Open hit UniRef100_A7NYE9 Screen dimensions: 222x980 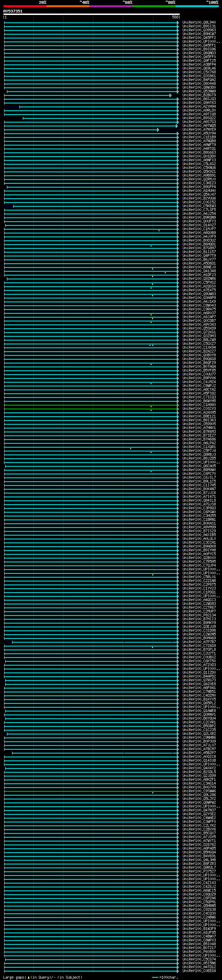(x=199, y=129)
